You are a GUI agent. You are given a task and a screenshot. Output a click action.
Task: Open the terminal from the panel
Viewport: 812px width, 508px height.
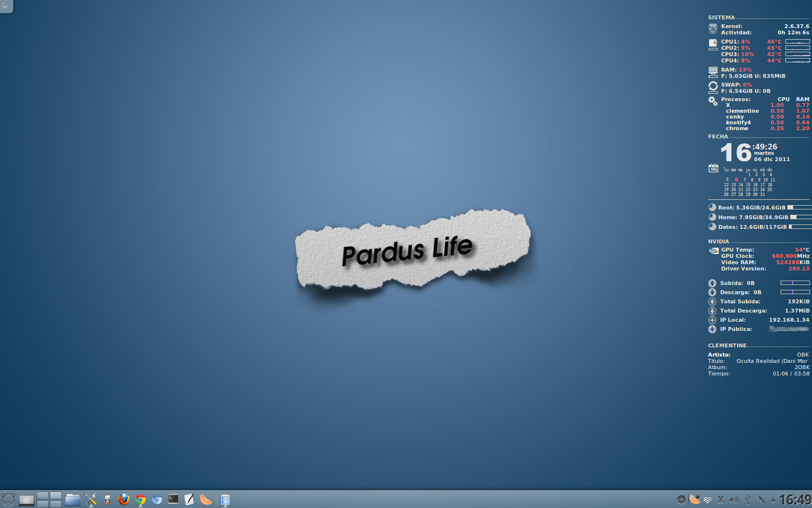[173, 499]
